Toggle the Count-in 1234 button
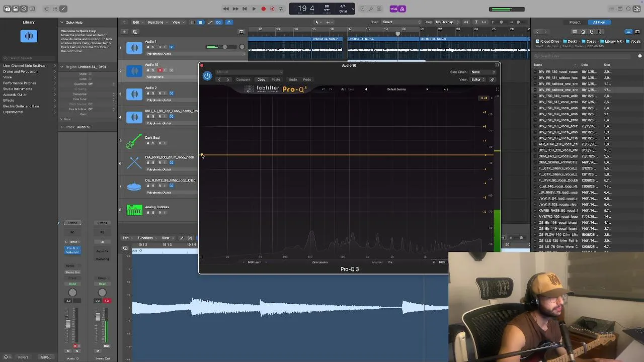 pos(394,9)
